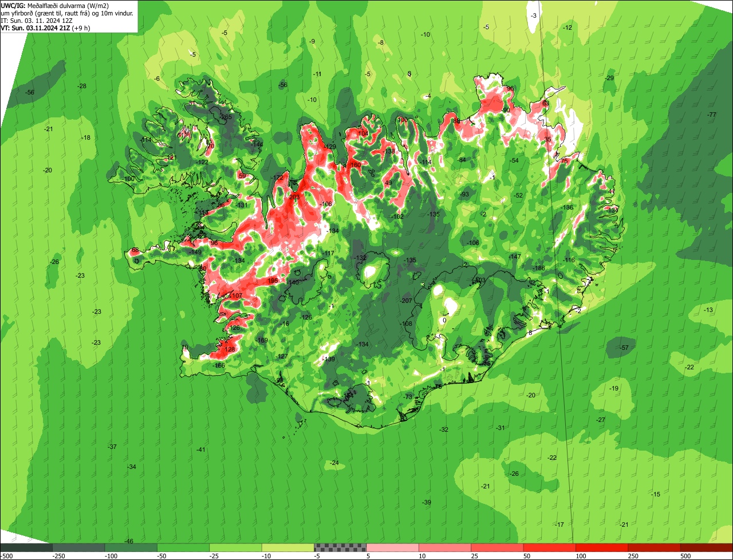Click the title line 'UWC/IG: Meðalflæði dulvarma (W/m2)'
The height and width of the screenshot is (560, 733).
coord(55,5)
